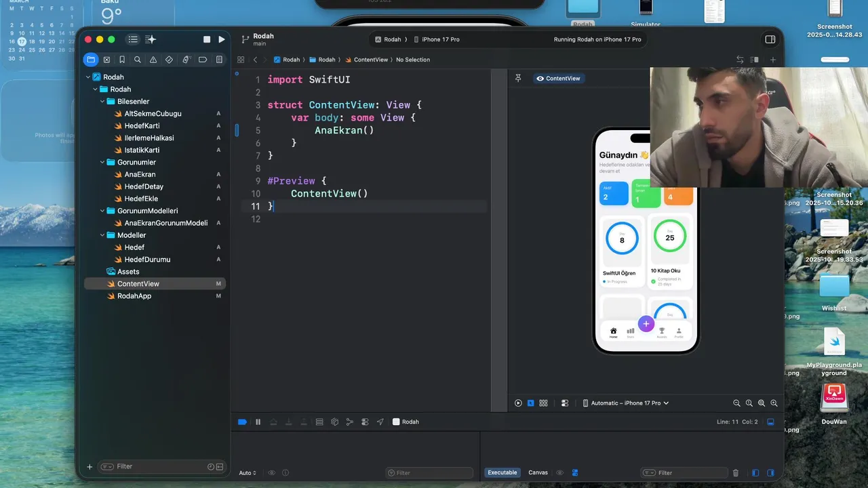Open the Bookmark navigator icon

click(x=122, y=60)
